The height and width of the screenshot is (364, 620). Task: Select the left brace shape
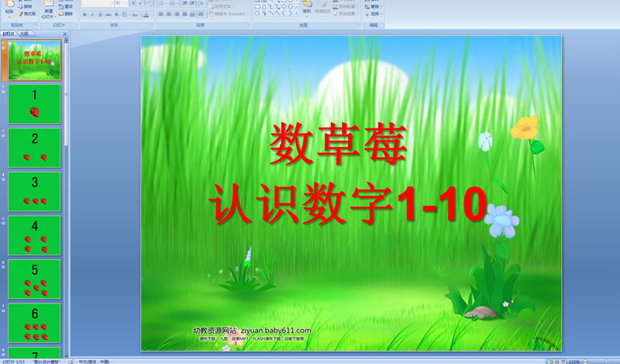click(284, 13)
